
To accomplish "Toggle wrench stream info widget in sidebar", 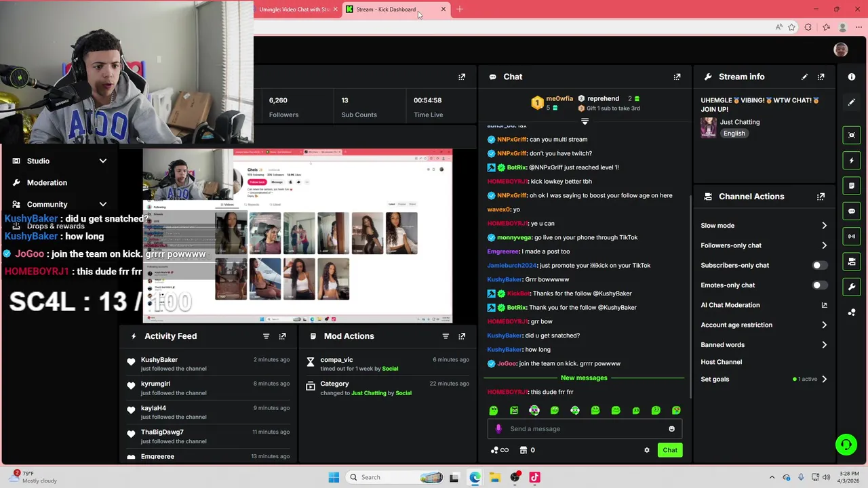I will 852,287.
